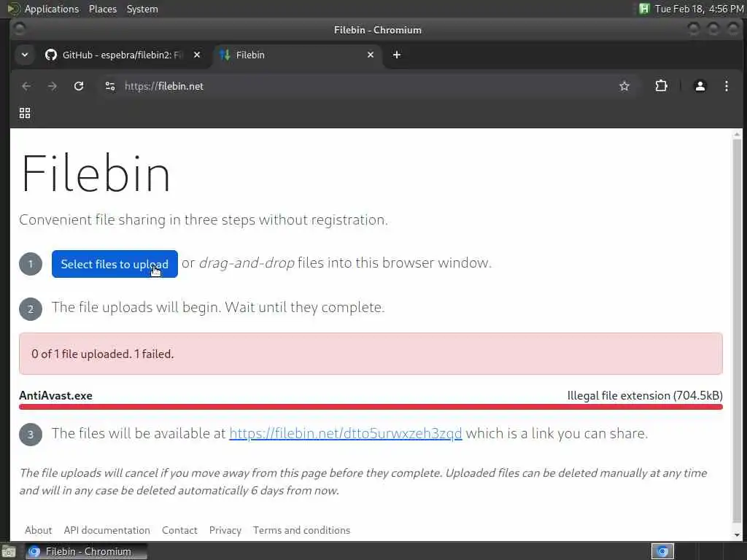
Task: Click the green H tray icon
Action: click(644, 9)
